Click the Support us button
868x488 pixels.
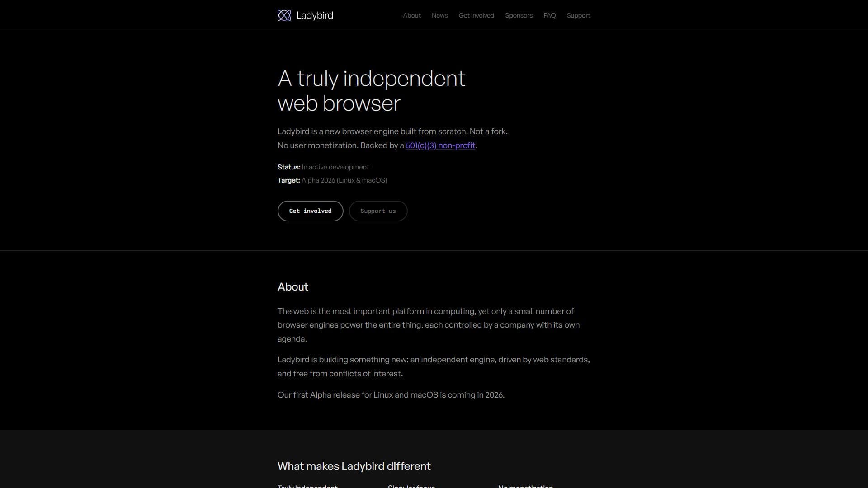click(378, 211)
